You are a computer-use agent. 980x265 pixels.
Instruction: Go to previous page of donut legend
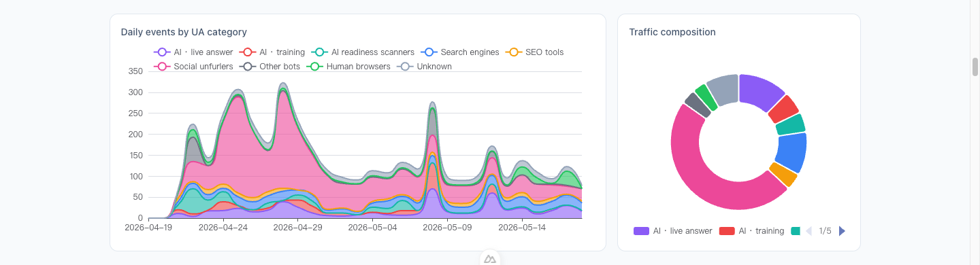(808, 231)
